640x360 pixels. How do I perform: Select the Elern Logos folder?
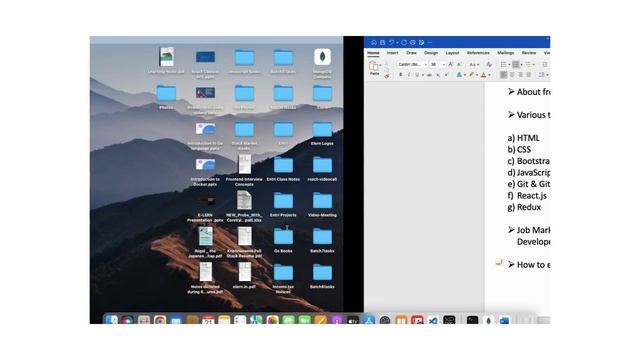(322, 129)
